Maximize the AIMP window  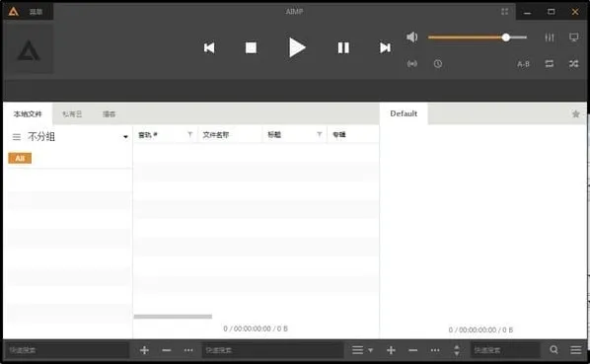click(552, 12)
